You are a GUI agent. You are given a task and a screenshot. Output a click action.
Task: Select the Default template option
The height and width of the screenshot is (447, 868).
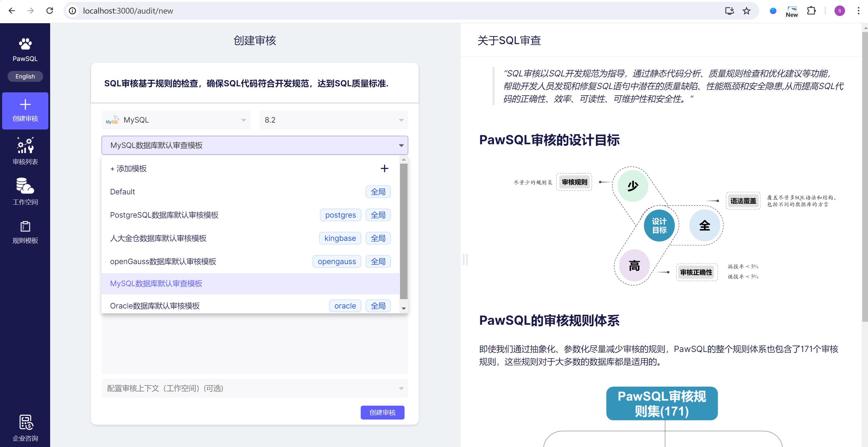[x=122, y=192]
